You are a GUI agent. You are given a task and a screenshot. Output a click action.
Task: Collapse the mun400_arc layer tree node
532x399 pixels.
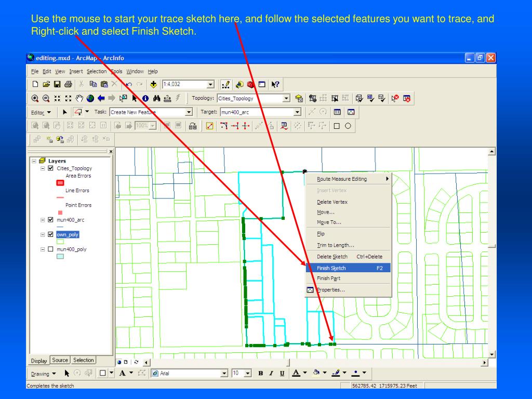tap(43, 220)
